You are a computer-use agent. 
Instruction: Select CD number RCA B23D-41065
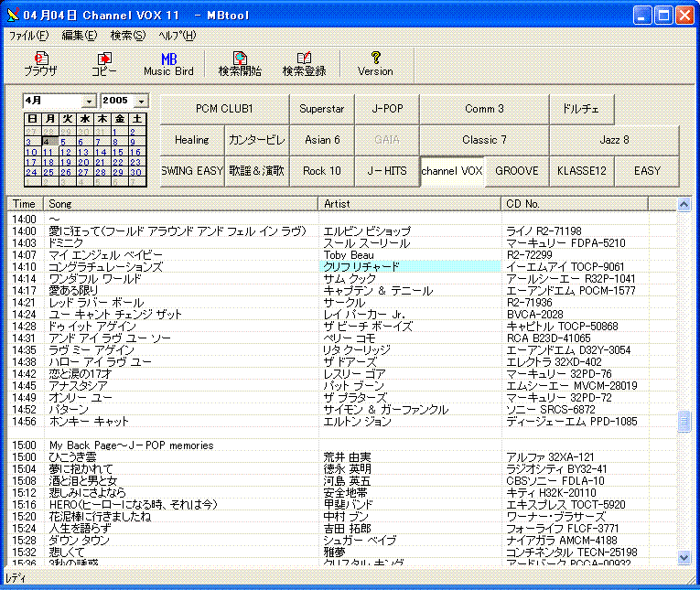point(548,338)
